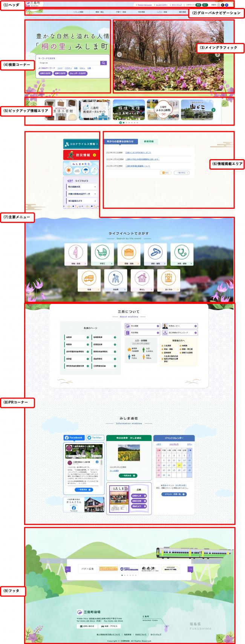
Task: Open the RSS feed button
Action: pyautogui.click(x=165, y=173)
